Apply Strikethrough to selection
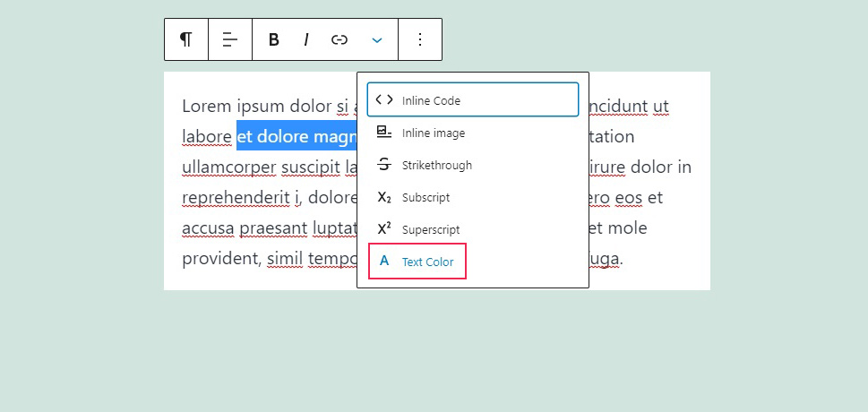The image size is (868, 412). [x=436, y=165]
